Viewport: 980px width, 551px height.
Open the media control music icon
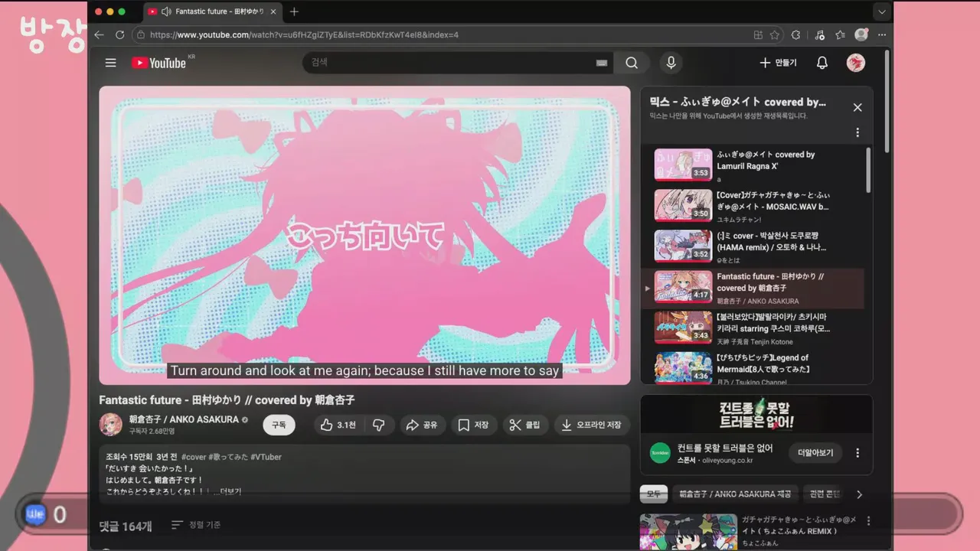coord(819,34)
